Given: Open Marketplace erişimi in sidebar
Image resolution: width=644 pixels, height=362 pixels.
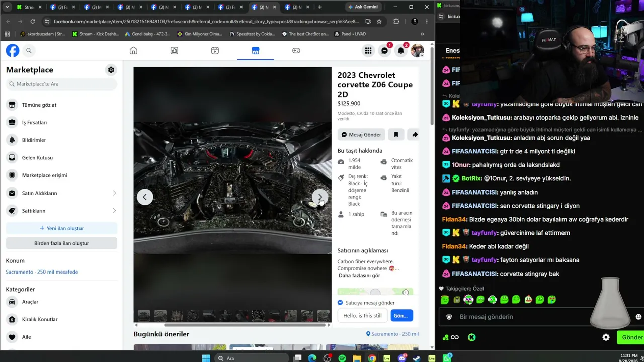Looking at the screenshot, I should click(x=61, y=175).
